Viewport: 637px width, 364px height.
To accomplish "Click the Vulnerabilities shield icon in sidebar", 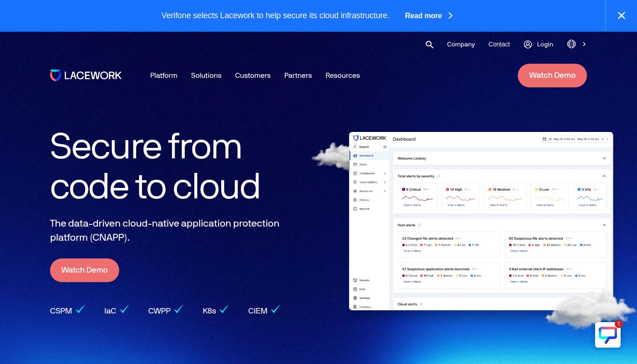I will (x=355, y=182).
